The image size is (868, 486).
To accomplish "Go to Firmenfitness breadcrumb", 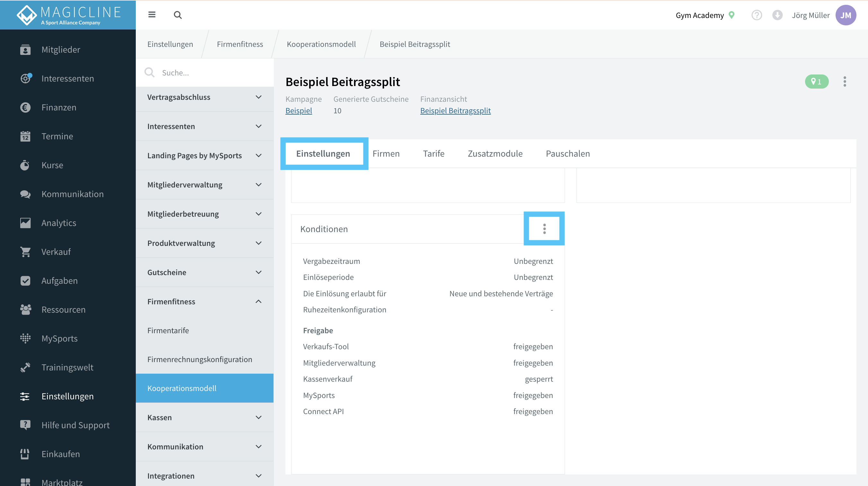I will [240, 44].
